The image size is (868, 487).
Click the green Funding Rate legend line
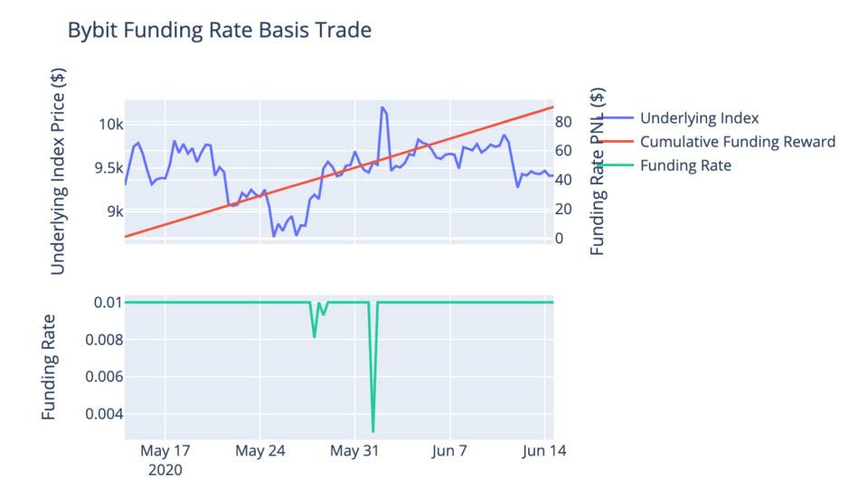point(616,165)
